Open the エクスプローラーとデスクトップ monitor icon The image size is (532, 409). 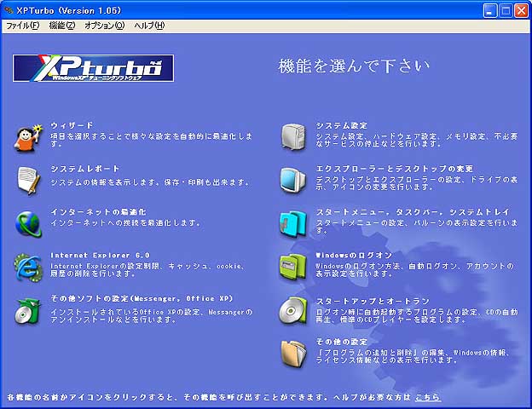(x=292, y=181)
